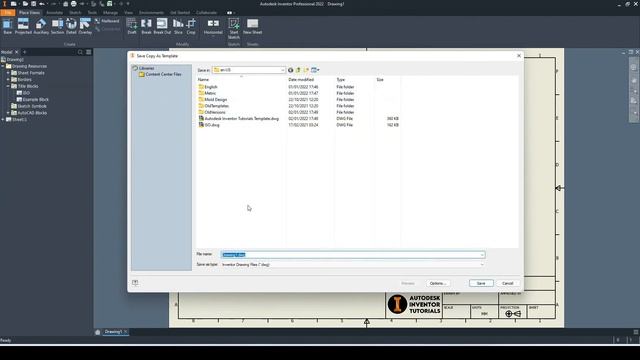Click the Undo icon in quick access toolbar
This screenshot has height=360, width=640.
[x=42, y=4]
